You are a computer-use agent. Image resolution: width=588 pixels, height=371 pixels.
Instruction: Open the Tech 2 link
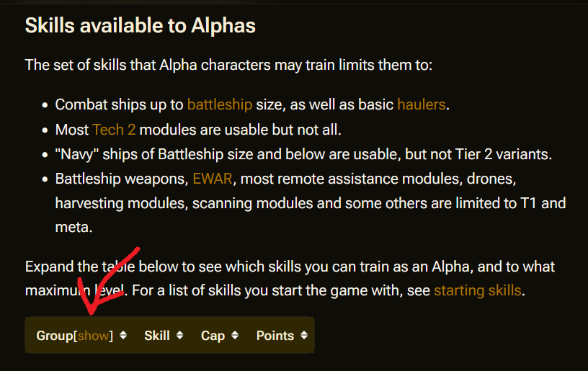(114, 130)
